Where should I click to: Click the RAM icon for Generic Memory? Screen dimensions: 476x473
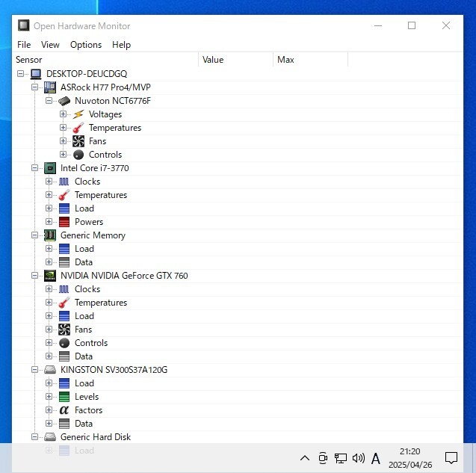click(x=50, y=235)
